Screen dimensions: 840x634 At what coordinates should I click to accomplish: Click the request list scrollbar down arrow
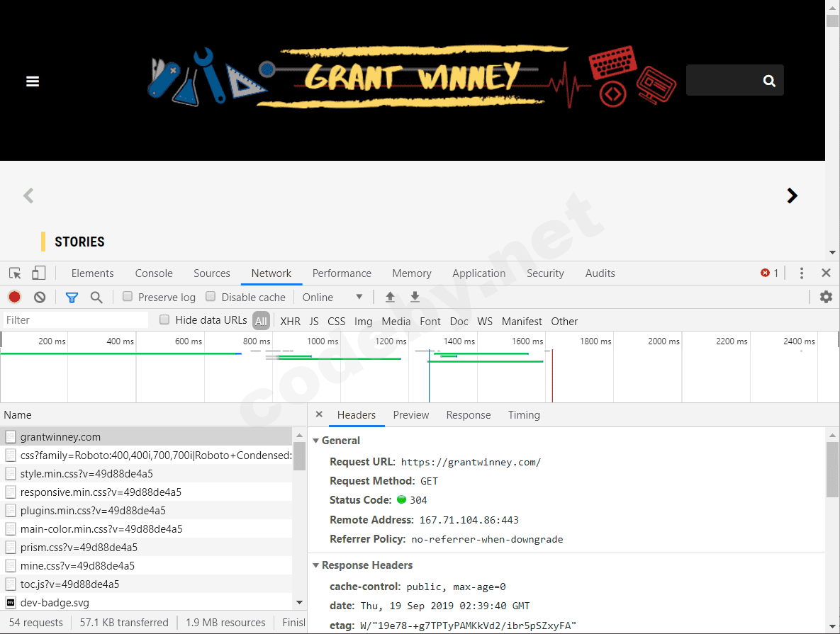pos(299,603)
